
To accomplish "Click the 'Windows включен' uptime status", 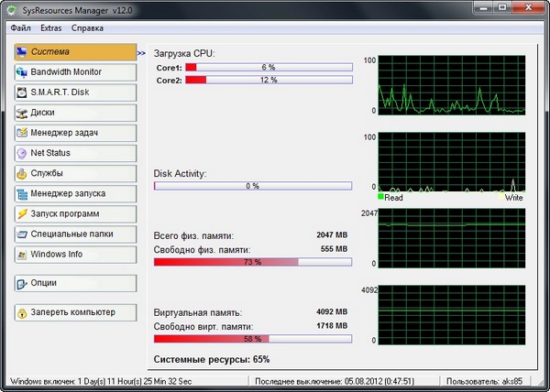I will click(x=101, y=381).
